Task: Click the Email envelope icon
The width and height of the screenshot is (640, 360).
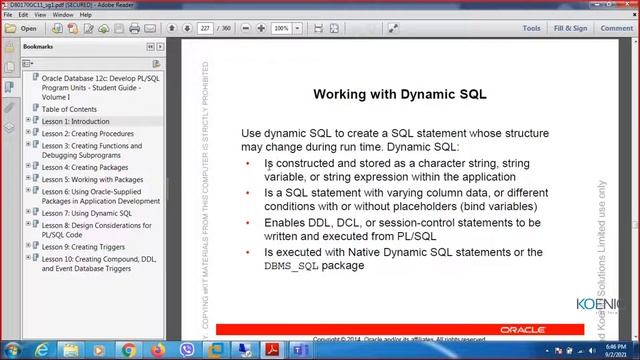Action: pos(150,29)
